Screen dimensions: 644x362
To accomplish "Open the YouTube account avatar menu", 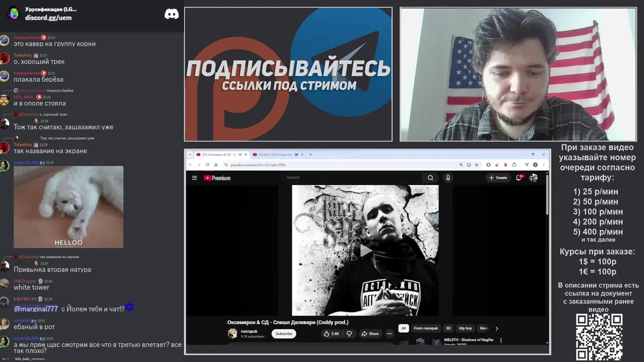I will [x=533, y=177].
